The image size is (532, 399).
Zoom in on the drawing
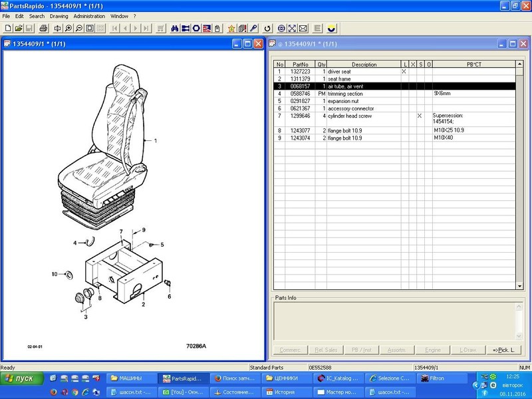tap(67, 29)
